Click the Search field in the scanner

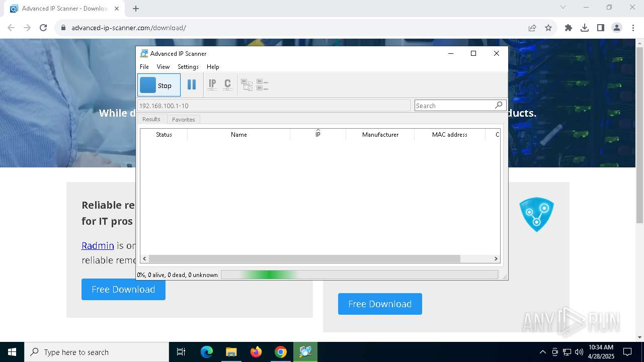point(454,106)
